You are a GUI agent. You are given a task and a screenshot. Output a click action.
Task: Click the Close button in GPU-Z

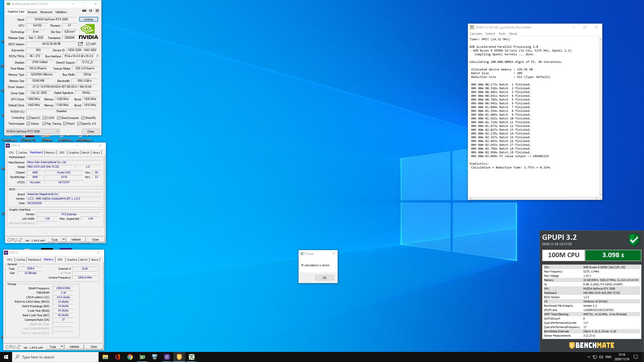[91, 131]
